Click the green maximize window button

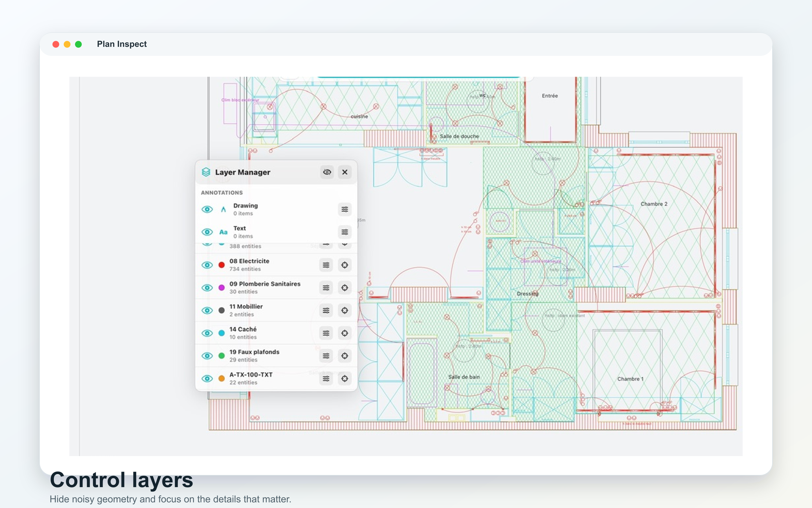(x=78, y=44)
